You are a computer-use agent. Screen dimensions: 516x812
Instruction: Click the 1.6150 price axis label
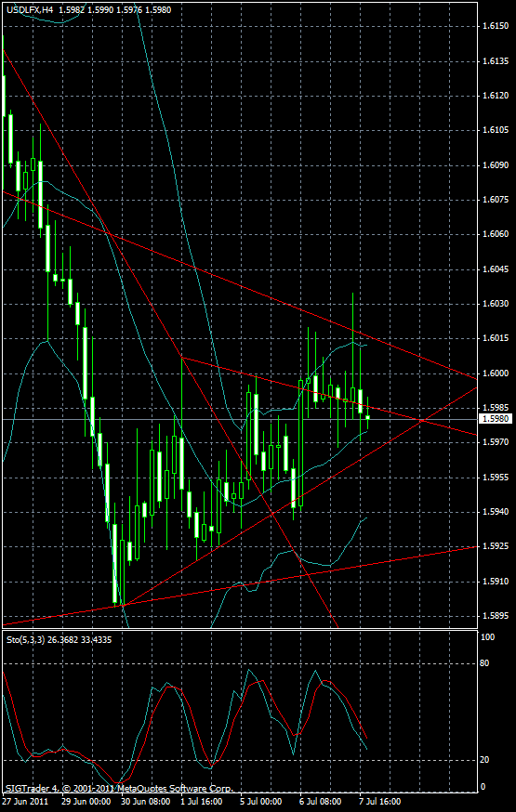tap(494, 25)
